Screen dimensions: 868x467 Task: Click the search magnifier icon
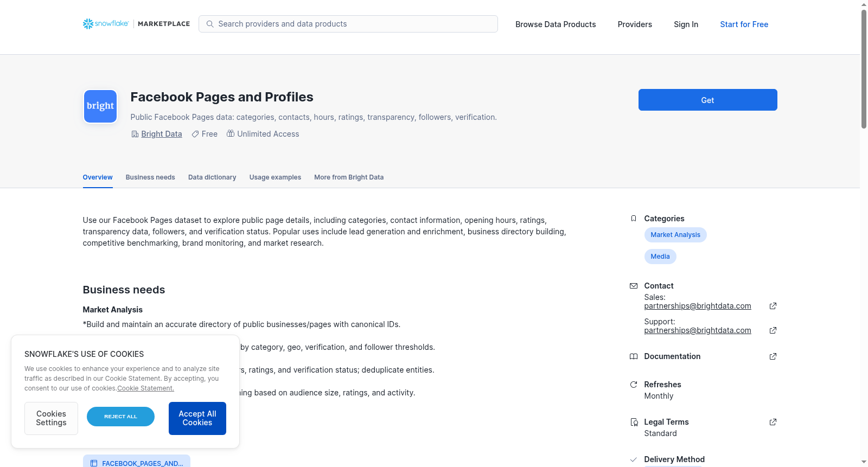(x=210, y=24)
